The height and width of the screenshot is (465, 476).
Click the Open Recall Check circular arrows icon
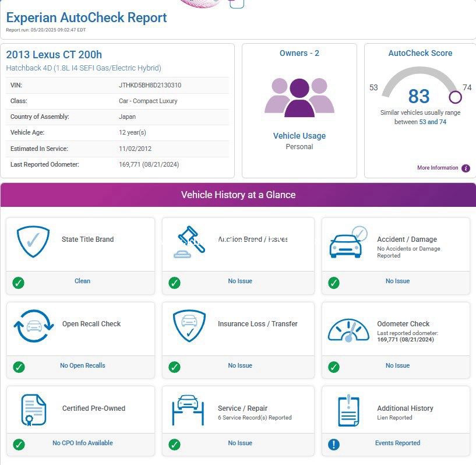pos(34,326)
